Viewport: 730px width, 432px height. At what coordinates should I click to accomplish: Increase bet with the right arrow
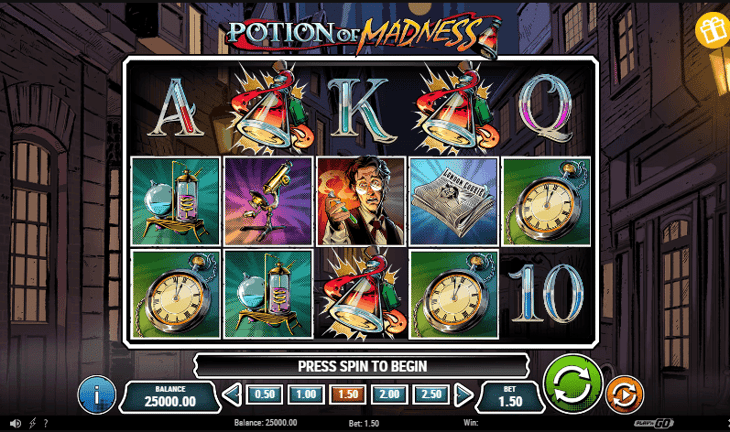click(x=463, y=395)
